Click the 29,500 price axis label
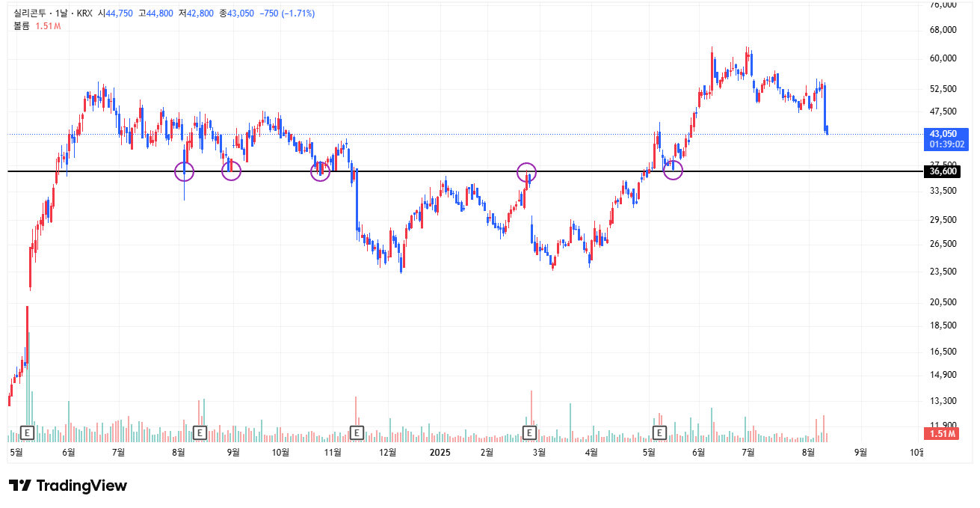The height and width of the screenshot is (508, 980). [x=943, y=220]
